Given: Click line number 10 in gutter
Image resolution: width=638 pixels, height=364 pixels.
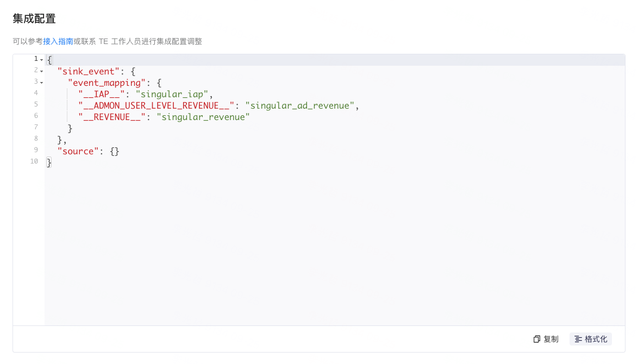Looking at the screenshot, I should point(34,161).
